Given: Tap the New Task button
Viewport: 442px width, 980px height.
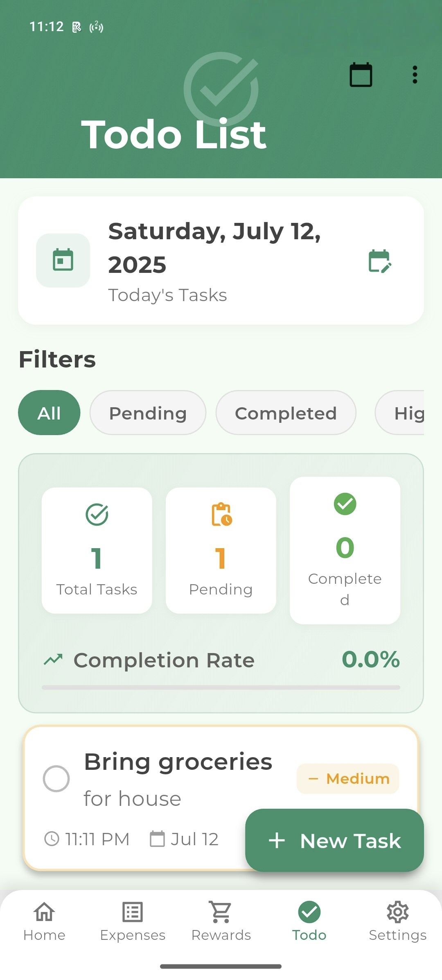Looking at the screenshot, I should pyautogui.click(x=334, y=840).
